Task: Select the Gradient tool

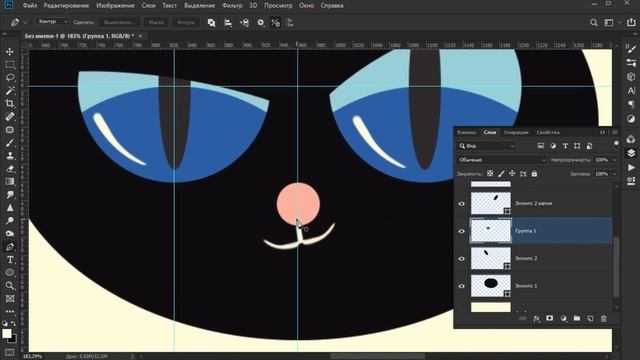Action: tap(10, 182)
